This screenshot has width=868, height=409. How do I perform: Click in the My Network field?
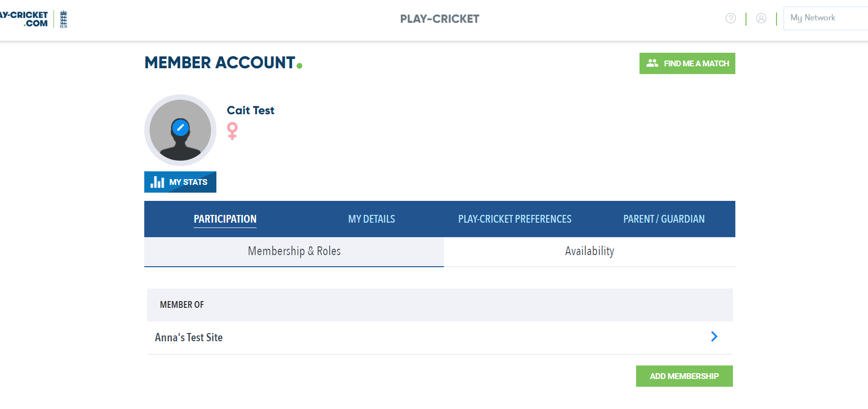825,18
